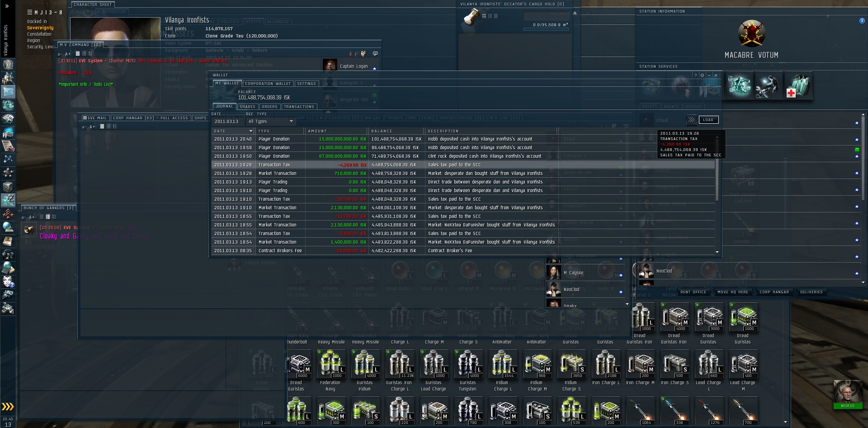Open the EVE Mail envelope icon in the sidebar

8,92
